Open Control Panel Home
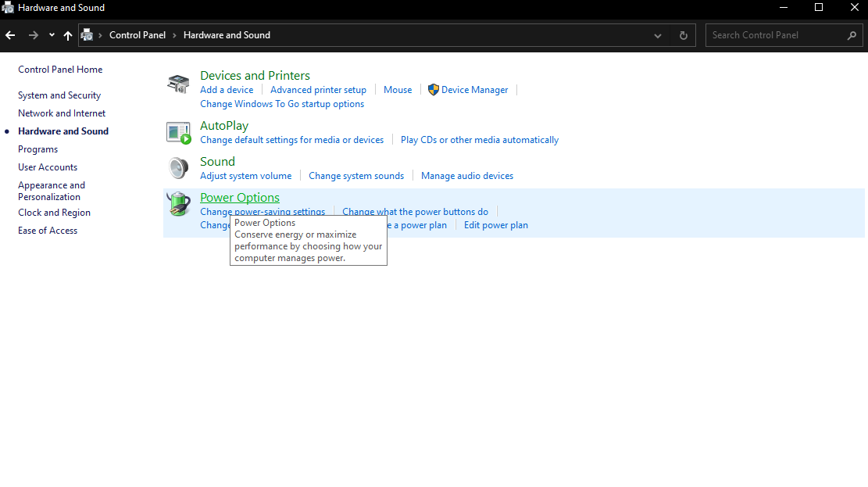 pyautogui.click(x=60, y=70)
